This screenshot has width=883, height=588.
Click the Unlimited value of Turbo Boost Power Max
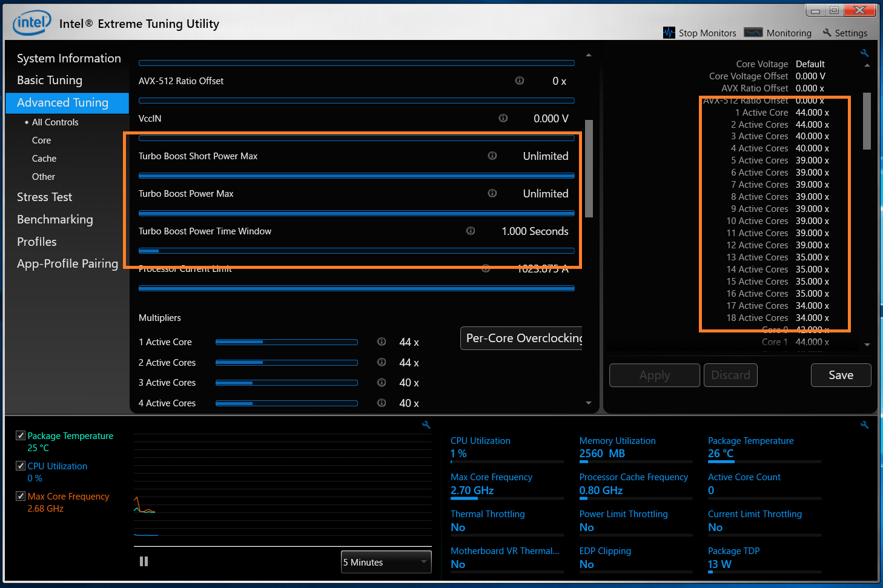[x=545, y=193]
